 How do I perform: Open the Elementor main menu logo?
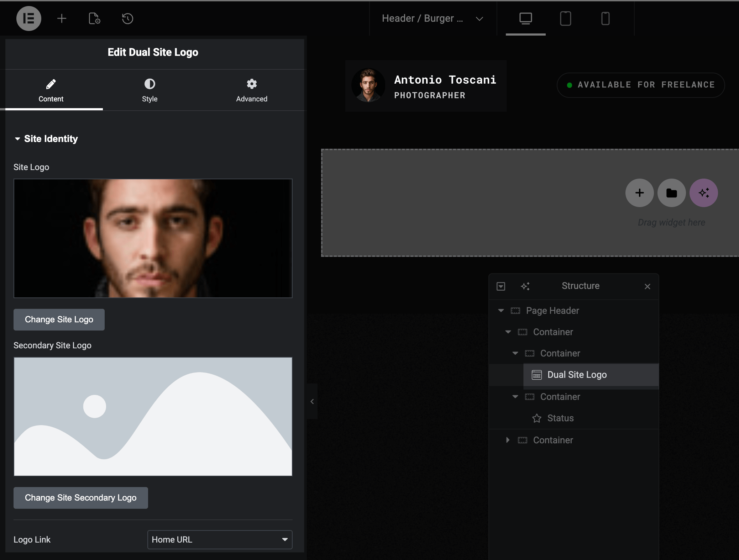[x=28, y=19]
